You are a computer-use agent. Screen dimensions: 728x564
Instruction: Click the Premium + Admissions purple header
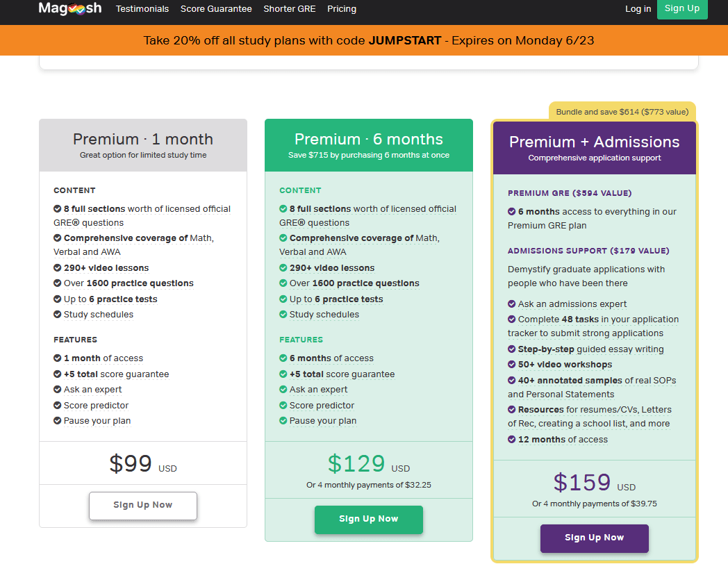[594, 148]
